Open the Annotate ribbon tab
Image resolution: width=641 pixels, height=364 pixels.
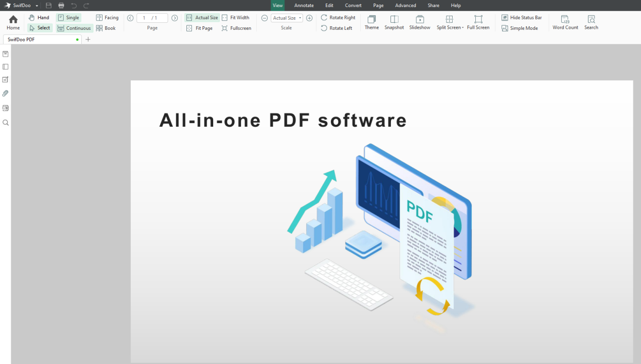304,6
